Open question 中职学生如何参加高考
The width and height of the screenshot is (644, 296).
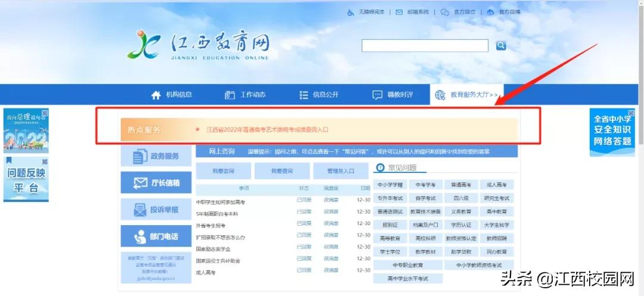click(221, 202)
